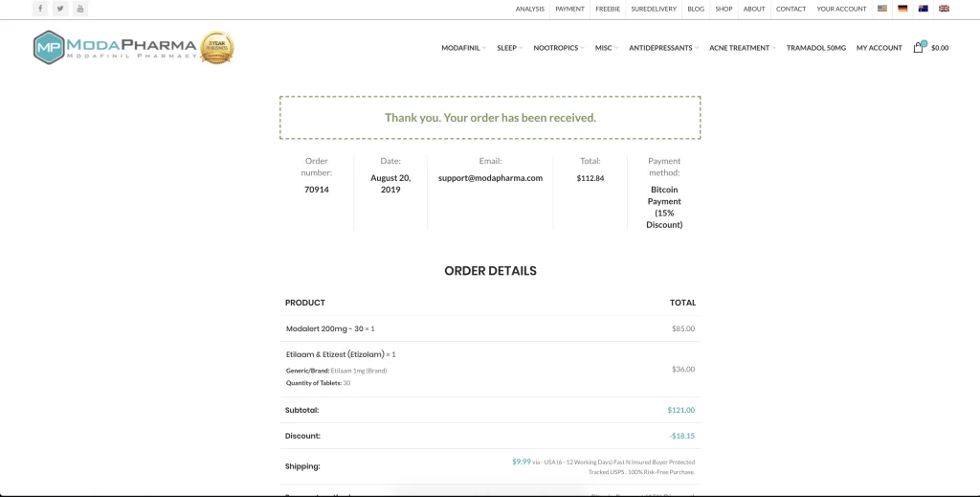Expand the Antidepressants dropdown menu
Screen dimensions: 980x497
tap(662, 48)
